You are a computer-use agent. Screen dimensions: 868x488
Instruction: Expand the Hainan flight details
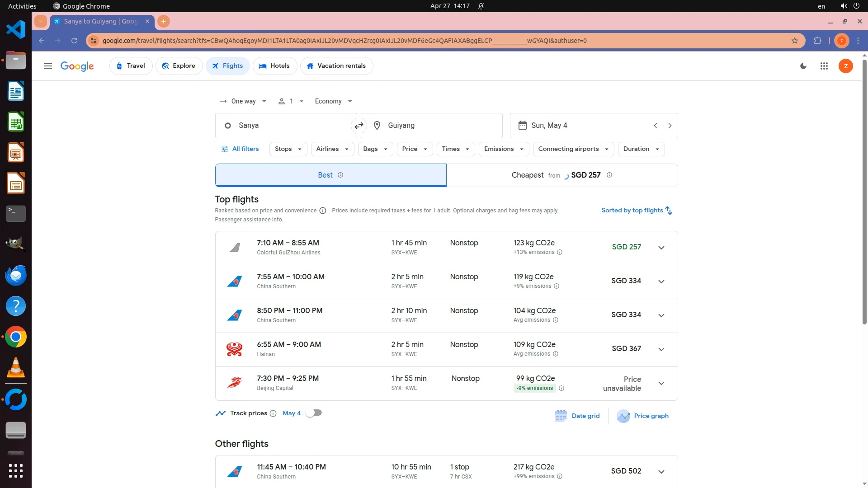661,349
